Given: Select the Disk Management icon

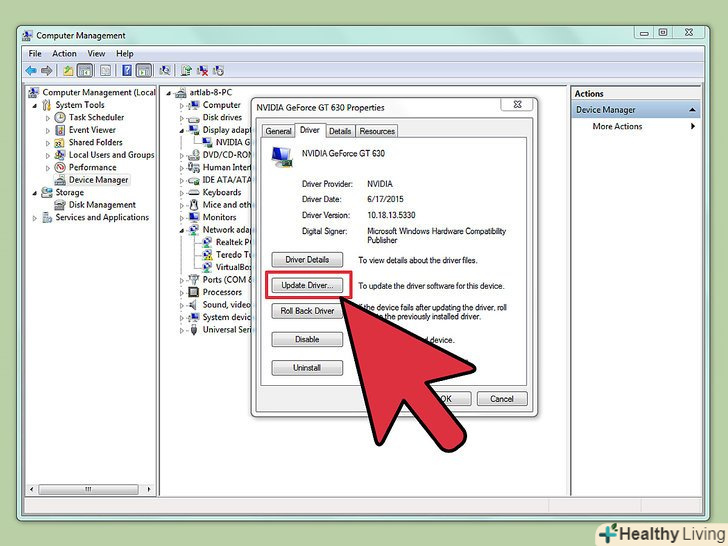Looking at the screenshot, I should click(60, 205).
